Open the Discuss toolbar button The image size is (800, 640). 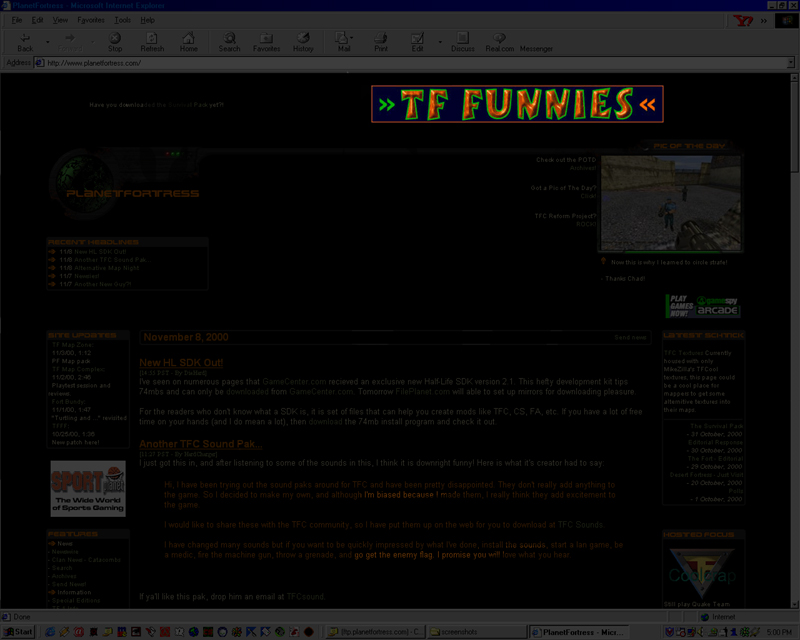462,42
